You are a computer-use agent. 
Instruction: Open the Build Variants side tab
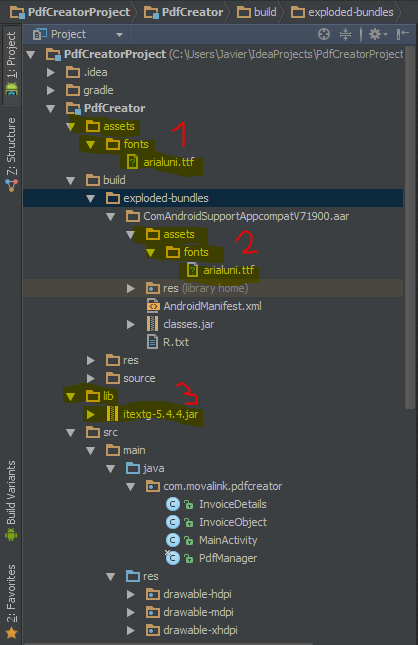coord(11,500)
